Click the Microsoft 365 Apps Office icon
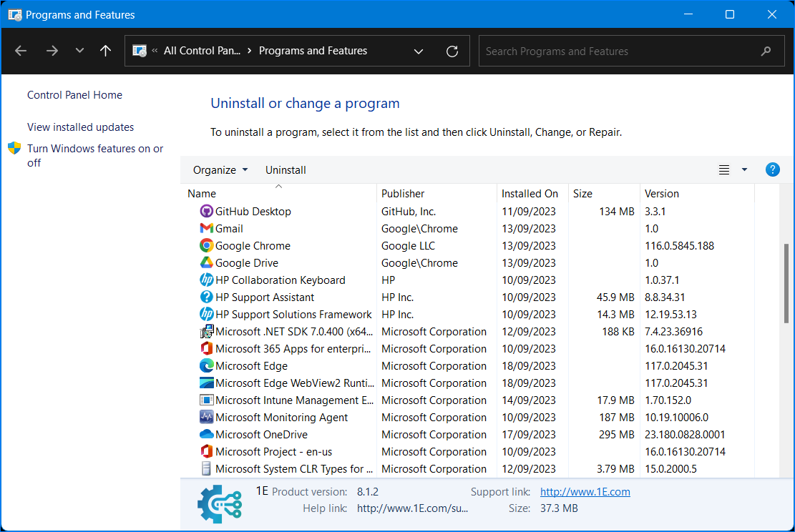This screenshot has width=795, height=532. tap(206, 348)
